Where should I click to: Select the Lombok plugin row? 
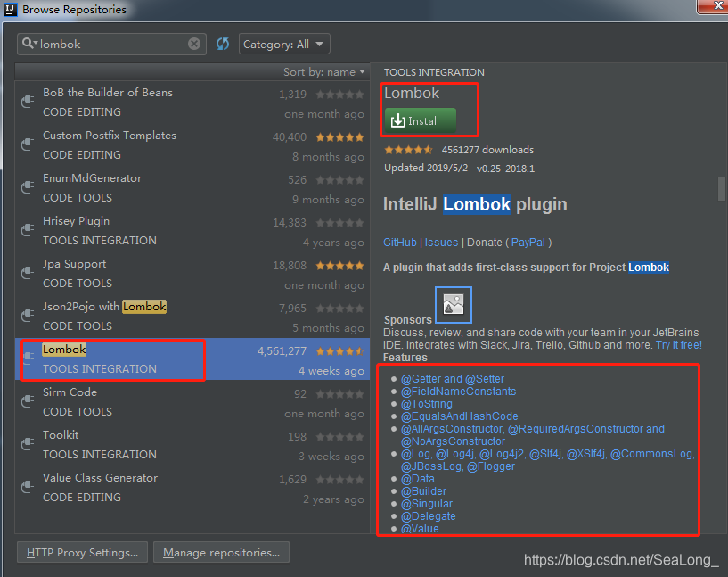pos(192,359)
